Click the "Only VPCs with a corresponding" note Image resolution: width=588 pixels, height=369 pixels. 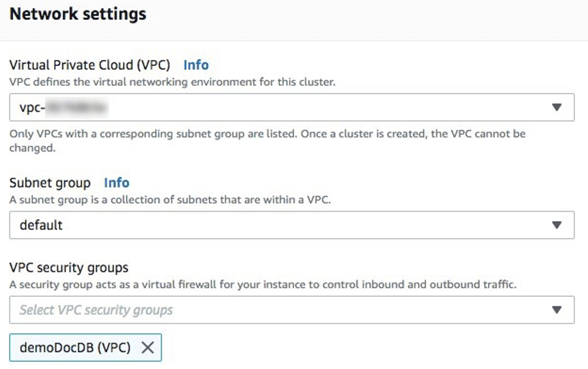pyautogui.click(x=267, y=134)
